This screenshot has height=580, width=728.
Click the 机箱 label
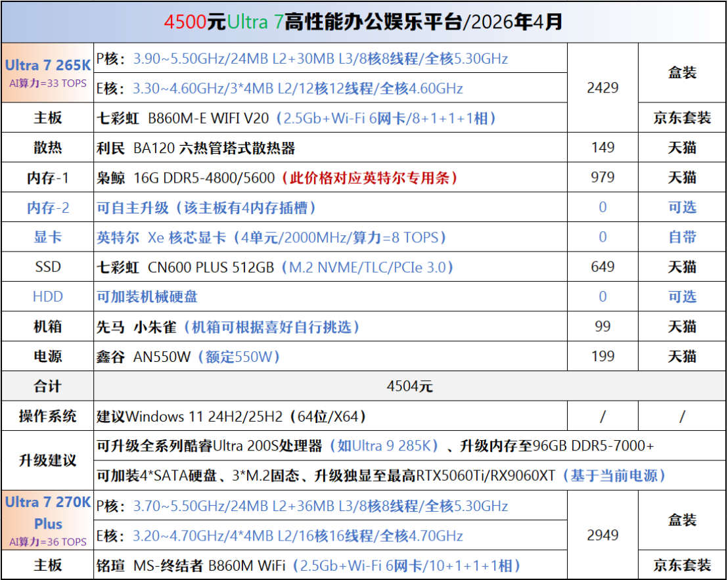48,326
